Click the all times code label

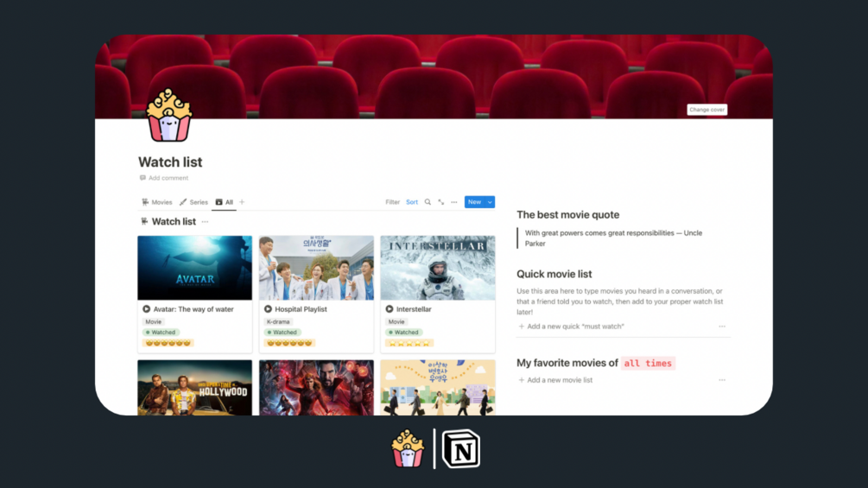pos(648,364)
